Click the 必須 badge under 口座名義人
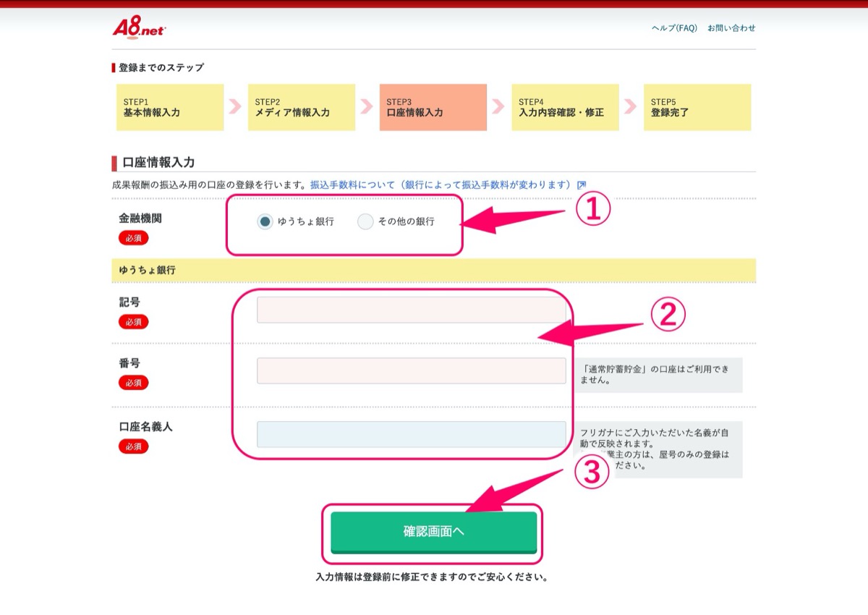The image size is (868, 615). (134, 446)
